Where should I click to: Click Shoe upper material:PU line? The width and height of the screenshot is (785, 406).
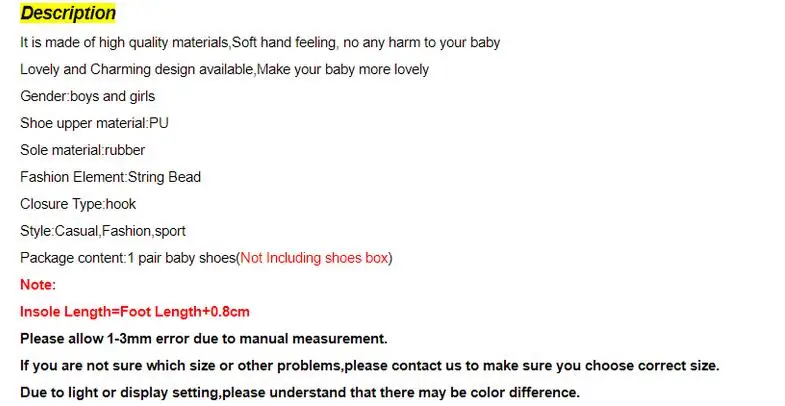94,123
